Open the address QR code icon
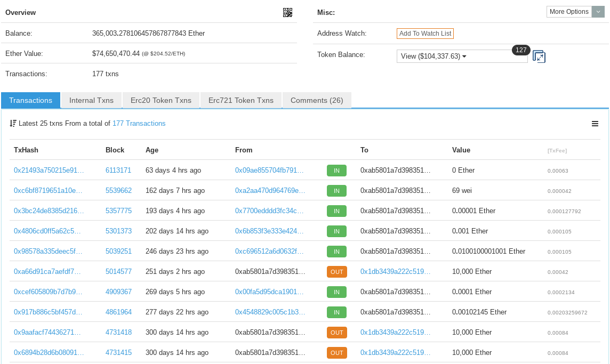 287,12
